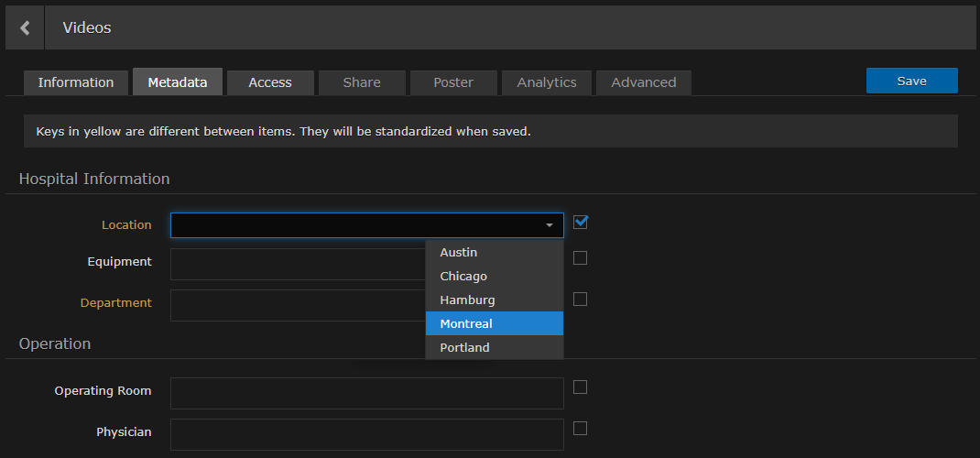The width and height of the screenshot is (980, 458).
Task: Toggle the Physician checkbox
Action: coord(580,429)
